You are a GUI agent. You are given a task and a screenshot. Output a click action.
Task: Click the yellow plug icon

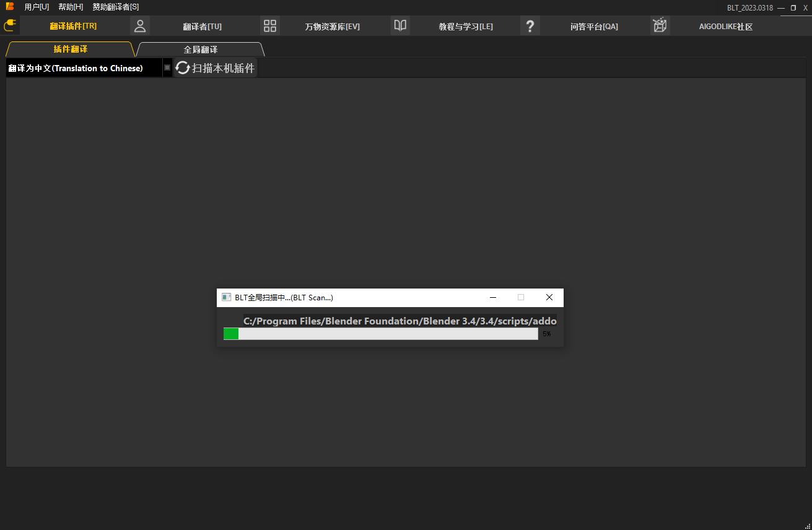(x=10, y=26)
